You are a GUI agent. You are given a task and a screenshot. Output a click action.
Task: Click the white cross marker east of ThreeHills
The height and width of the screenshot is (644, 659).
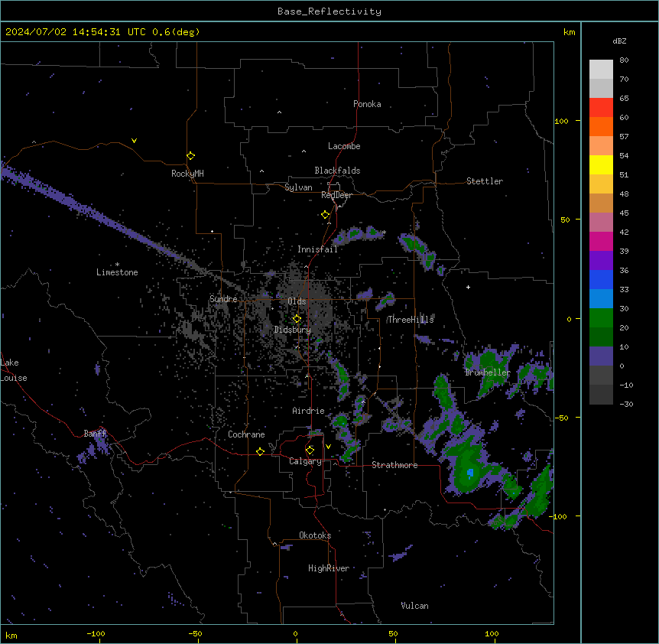click(x=468, y=287)
